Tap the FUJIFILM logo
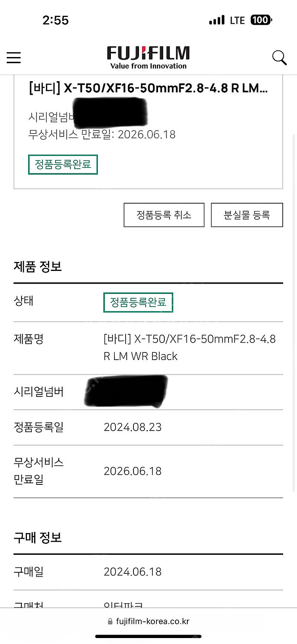The height and width of the screenshot is (644, 297). click(x=148, y=57)
